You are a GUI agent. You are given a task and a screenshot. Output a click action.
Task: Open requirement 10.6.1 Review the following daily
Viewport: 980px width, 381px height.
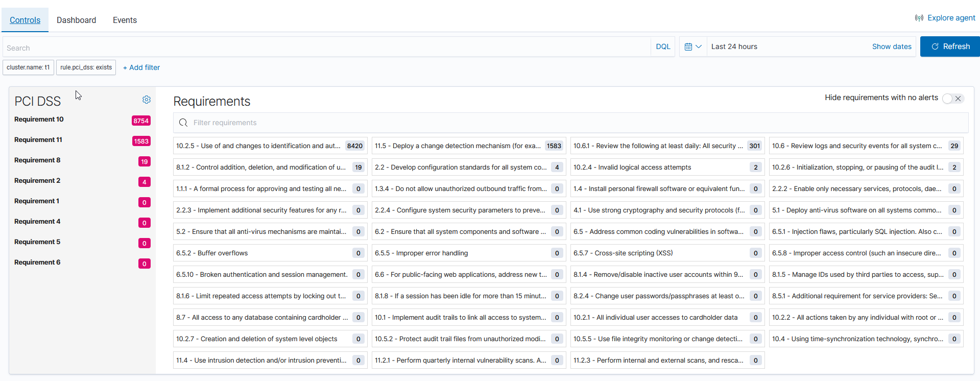coord(667,146)
